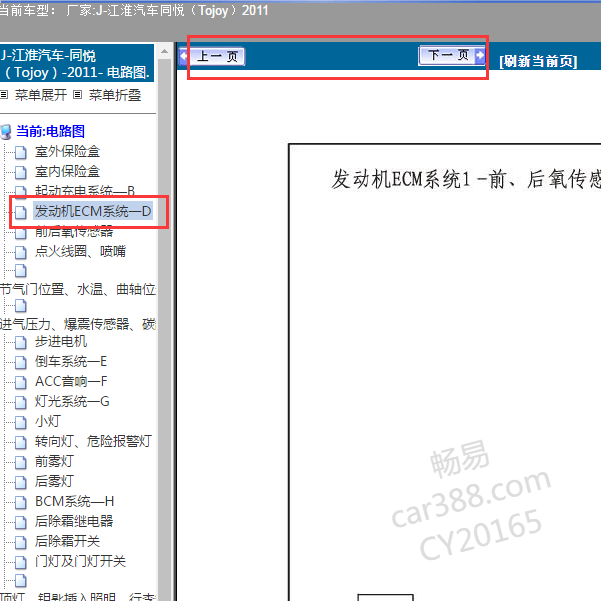Go to next page with 下一页 button
The height and width of the screenshot is (601, 601).
tap(452, 56)
